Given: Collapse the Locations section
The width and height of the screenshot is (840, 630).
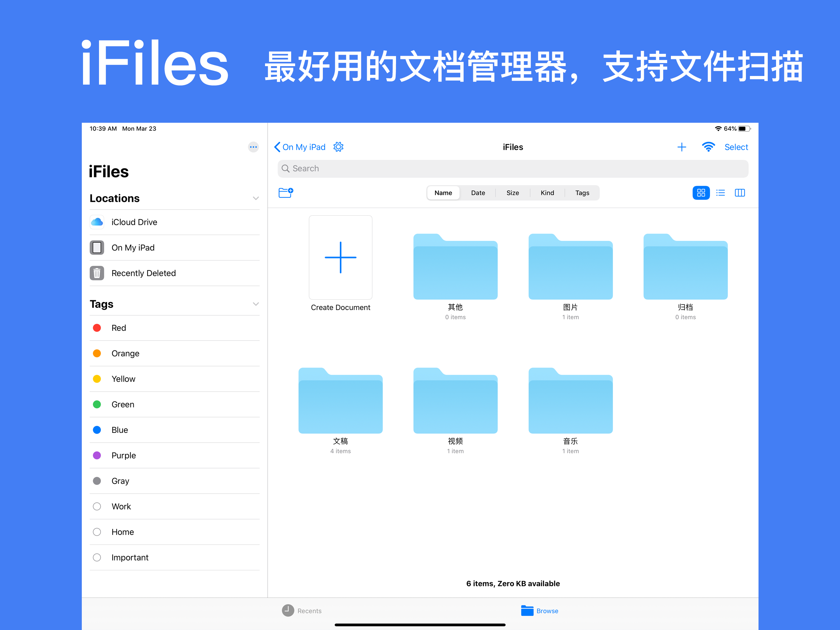Looking at the screenshot, I should click(x=256, y=198).
